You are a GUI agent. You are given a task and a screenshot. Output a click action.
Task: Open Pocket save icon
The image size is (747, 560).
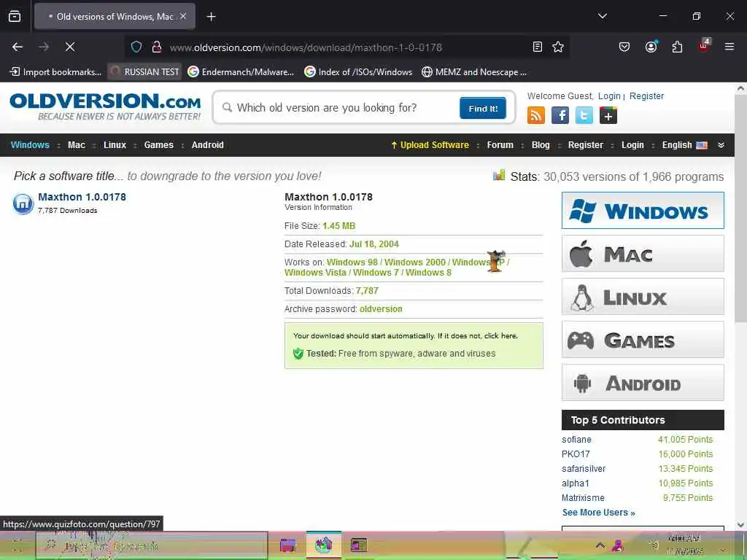[x=624, y=47]
